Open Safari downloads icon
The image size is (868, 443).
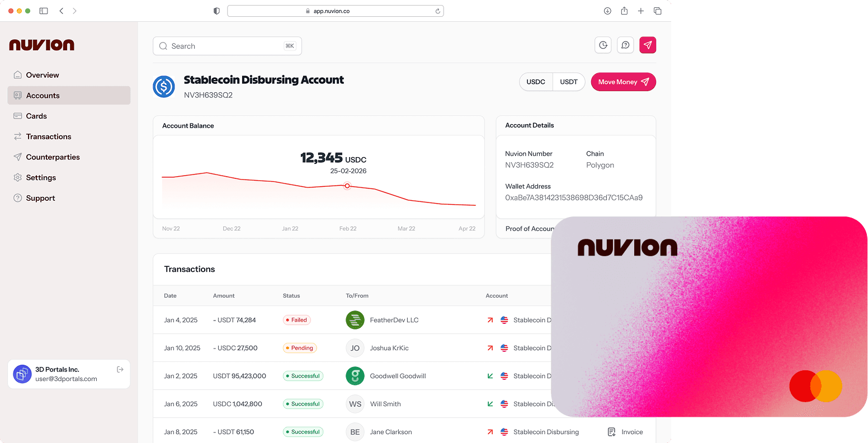(x=607, y=11)
